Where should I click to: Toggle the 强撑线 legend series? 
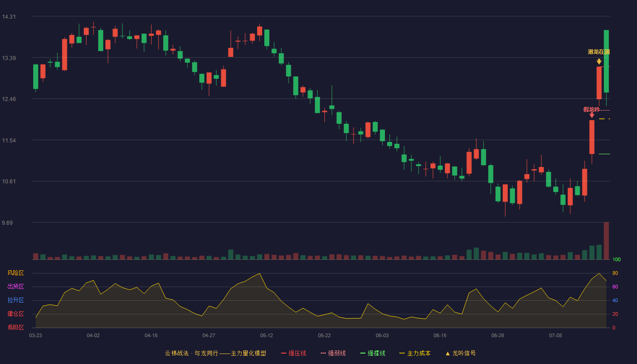(x=373, y=353)
